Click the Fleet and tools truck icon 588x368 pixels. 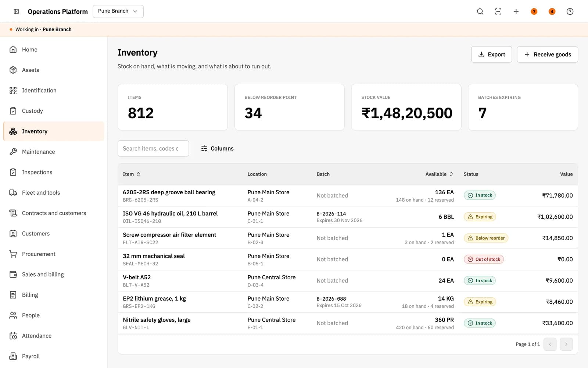[x=13, y=192]
